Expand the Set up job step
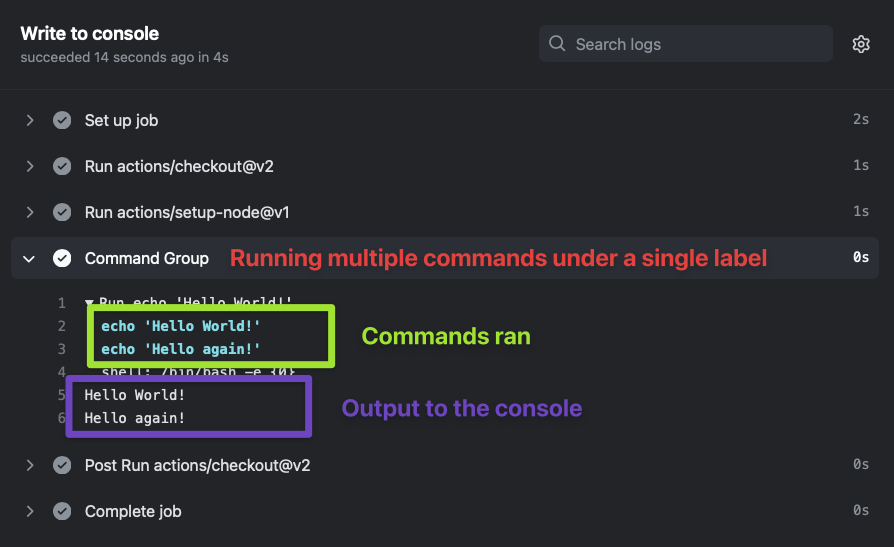The height and width of the screenshot is (547, 894). 30,120
